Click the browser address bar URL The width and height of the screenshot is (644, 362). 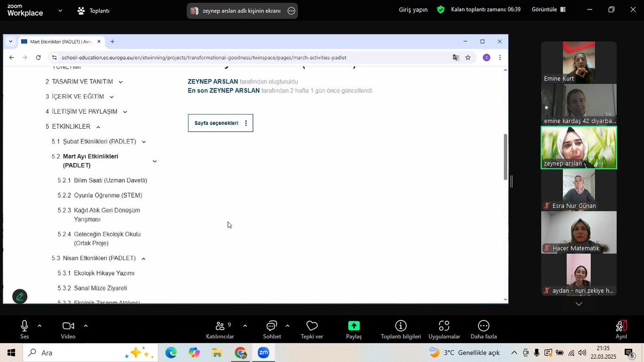click(204, 57)
